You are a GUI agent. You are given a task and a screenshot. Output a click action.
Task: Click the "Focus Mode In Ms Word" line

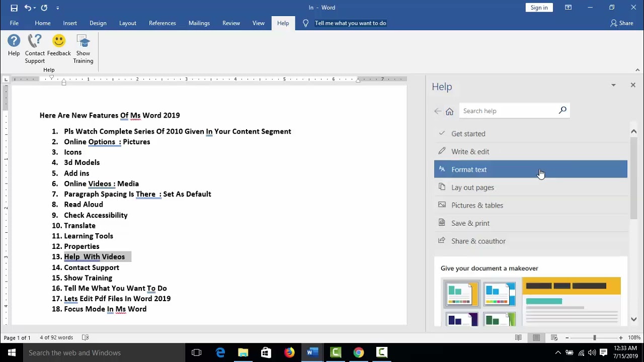coord(105,309)
